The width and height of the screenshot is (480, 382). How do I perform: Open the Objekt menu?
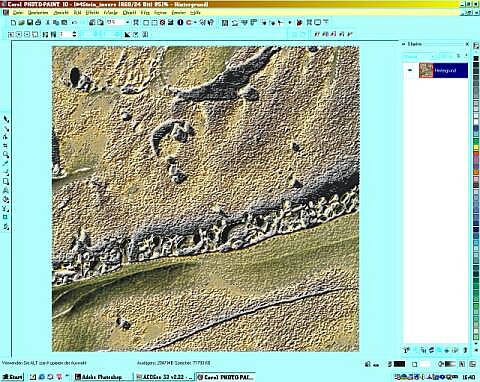click(x=129, y=13)
